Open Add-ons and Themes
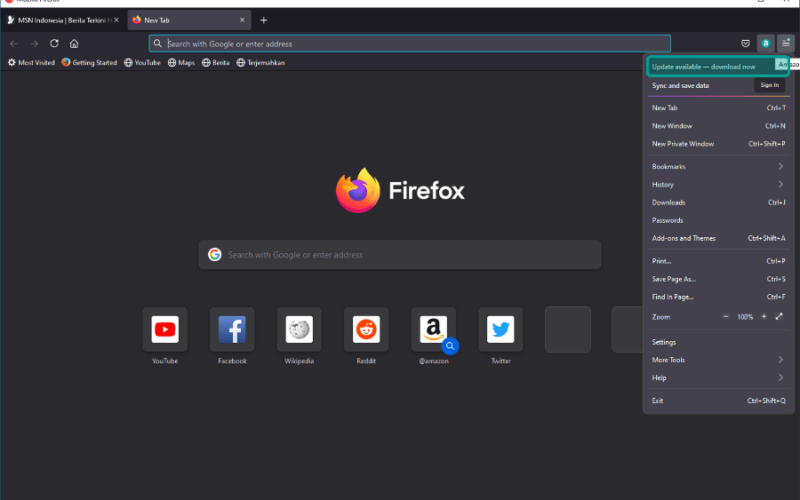This screenshot has width=800, height=500. (x=718, y=238)
